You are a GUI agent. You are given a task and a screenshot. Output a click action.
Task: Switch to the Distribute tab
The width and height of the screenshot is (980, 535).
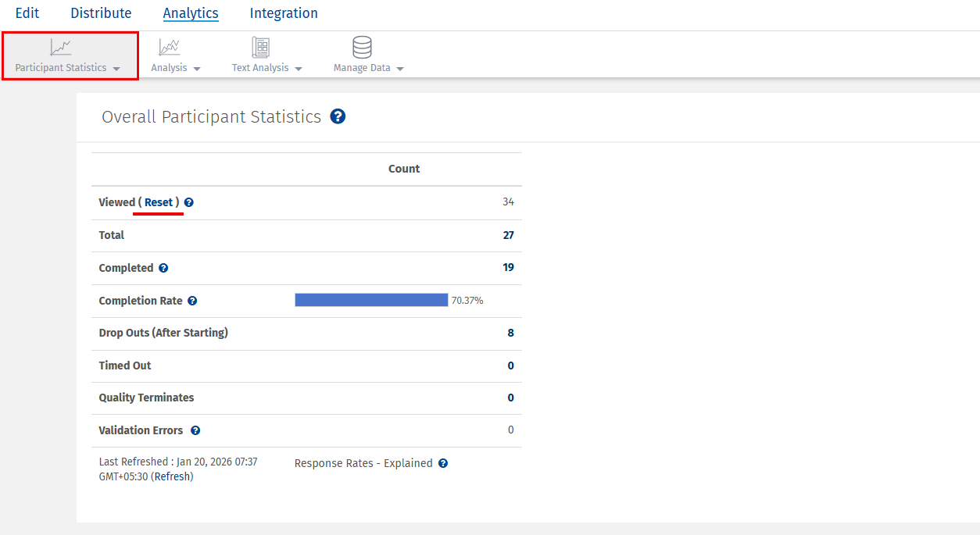[101, 12]
